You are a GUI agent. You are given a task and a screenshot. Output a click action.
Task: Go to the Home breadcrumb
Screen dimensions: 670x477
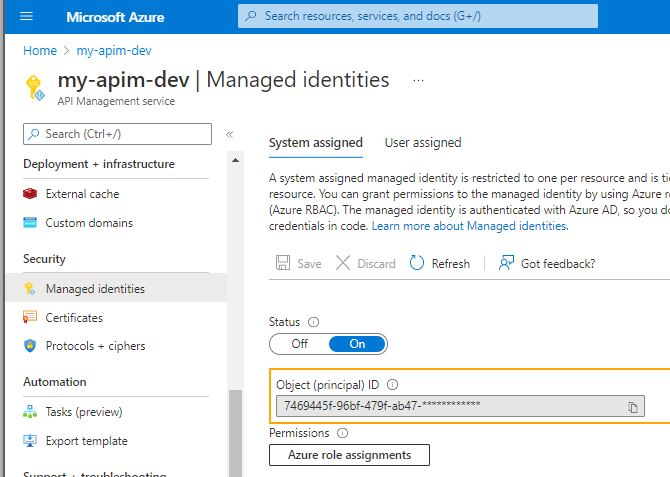[x=40, y=50]
